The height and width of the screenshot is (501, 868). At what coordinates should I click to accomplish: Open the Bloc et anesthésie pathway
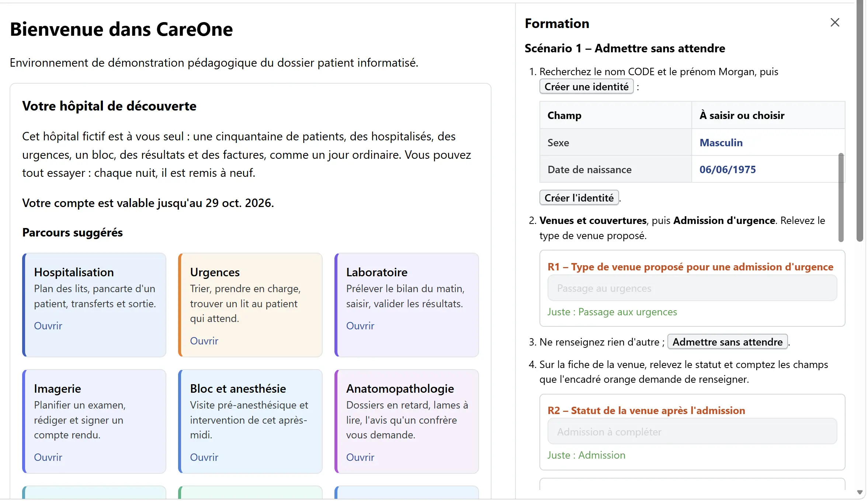pos(204,457)
